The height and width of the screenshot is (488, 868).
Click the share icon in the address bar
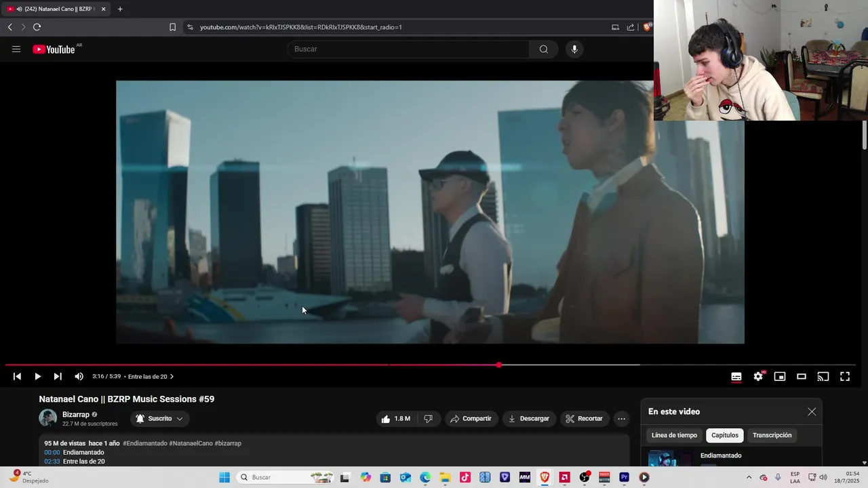(631, 27)
